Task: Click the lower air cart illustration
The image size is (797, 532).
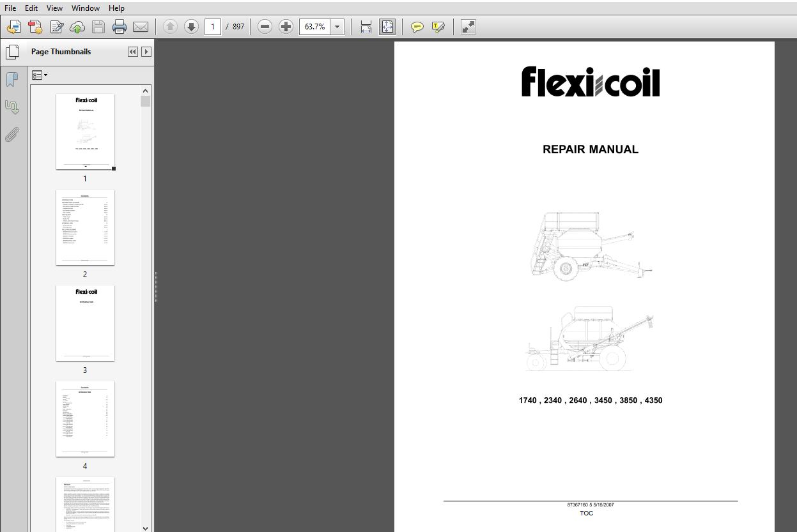Action: [x=589, y=338]
